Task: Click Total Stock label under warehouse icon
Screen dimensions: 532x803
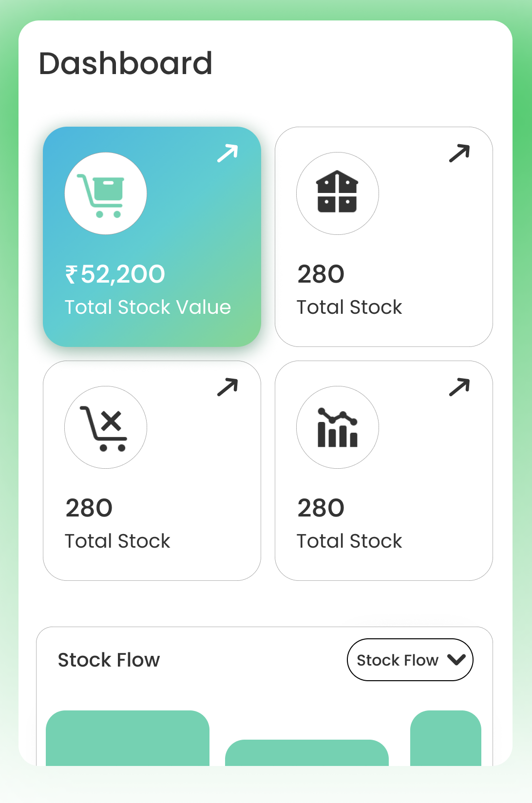Action: point(349,307)
